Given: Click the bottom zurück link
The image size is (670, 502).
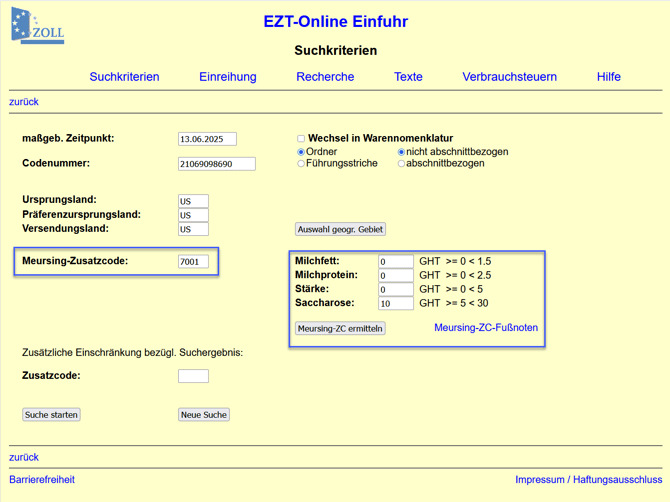Looking at the screenshot, I should coord(24,457).
